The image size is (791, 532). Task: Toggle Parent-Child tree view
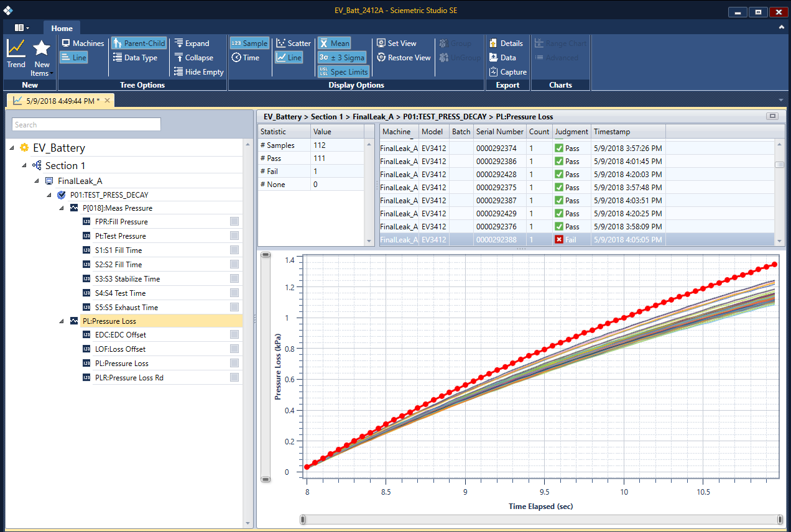(139, 44)
